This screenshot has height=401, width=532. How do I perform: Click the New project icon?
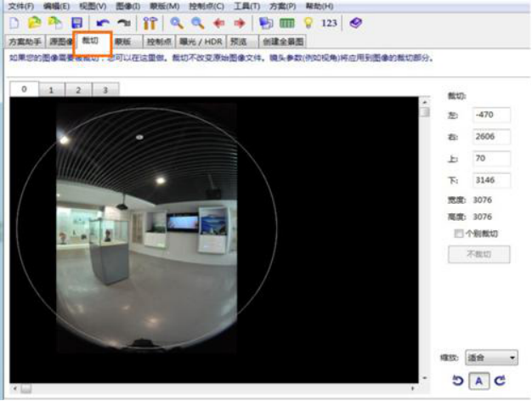13,23
